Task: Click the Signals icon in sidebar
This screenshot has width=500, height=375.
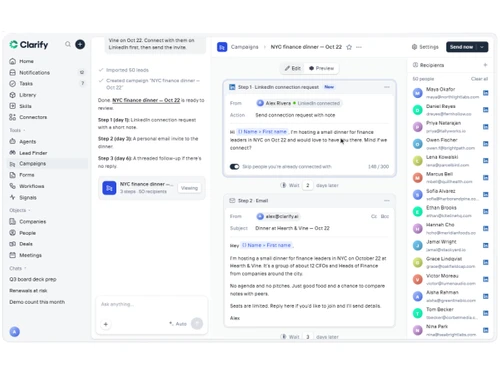Action: click(x=13, y=197)
